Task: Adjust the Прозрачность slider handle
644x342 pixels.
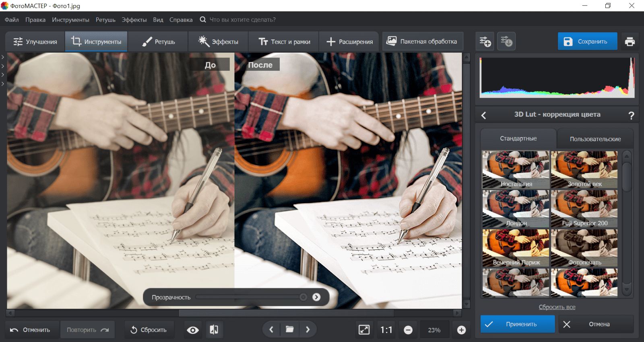Action: (303, 297)
